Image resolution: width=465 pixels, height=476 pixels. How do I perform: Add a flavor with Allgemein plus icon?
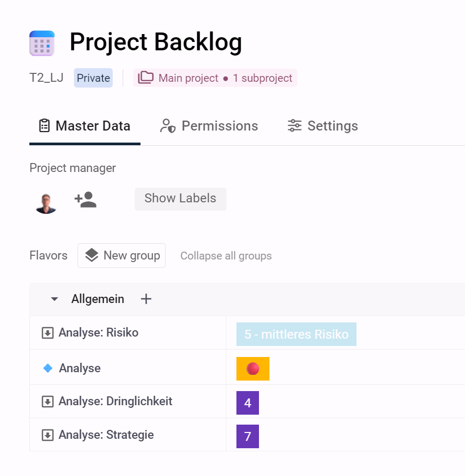(x=146, y=299)
